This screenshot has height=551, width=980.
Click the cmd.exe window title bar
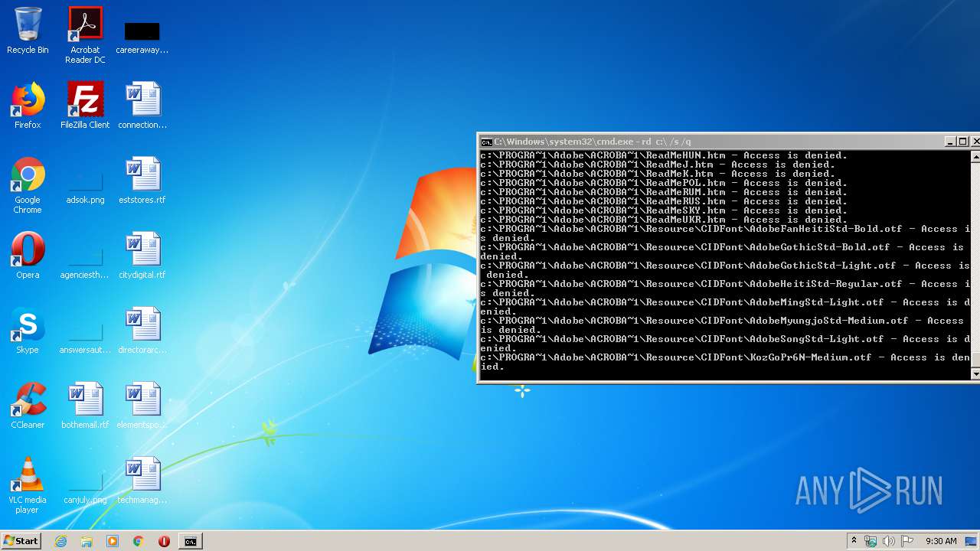[x=712, y=142]
